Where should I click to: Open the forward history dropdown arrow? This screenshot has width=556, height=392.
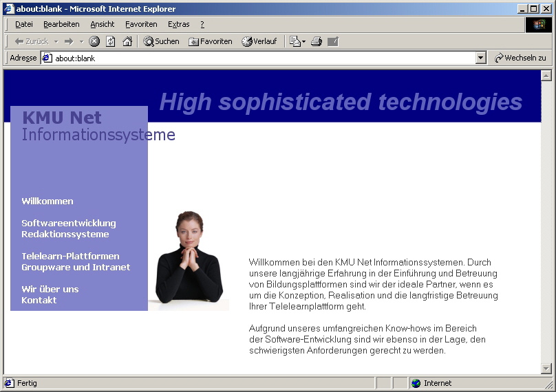[82, 41]
